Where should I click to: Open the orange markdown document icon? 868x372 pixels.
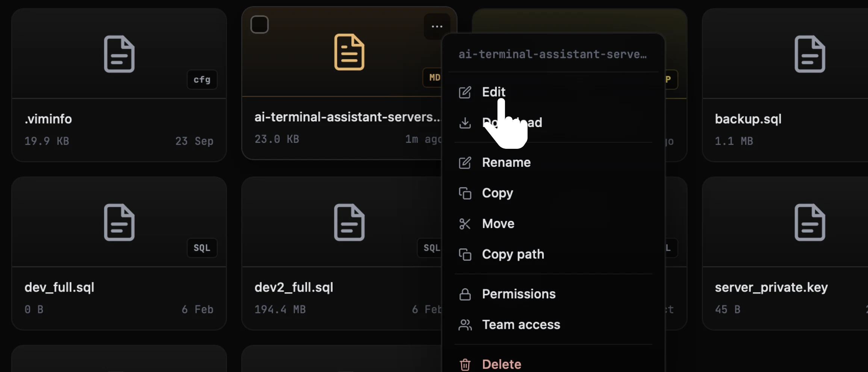[x=349, y=52]
